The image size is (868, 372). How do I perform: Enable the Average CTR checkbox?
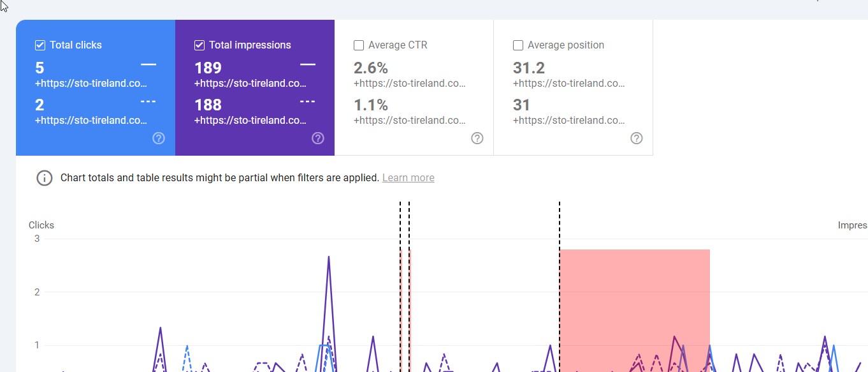tap(359, 45)
